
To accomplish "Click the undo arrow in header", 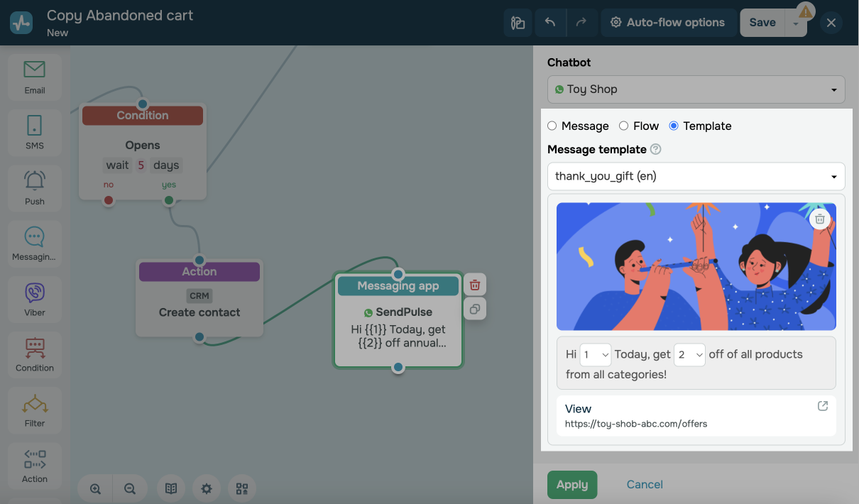I will tap(550, 23).
